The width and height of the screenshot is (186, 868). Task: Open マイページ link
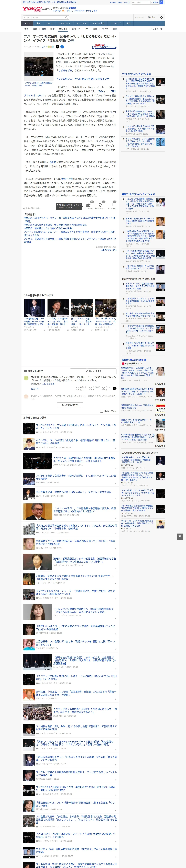139,18
